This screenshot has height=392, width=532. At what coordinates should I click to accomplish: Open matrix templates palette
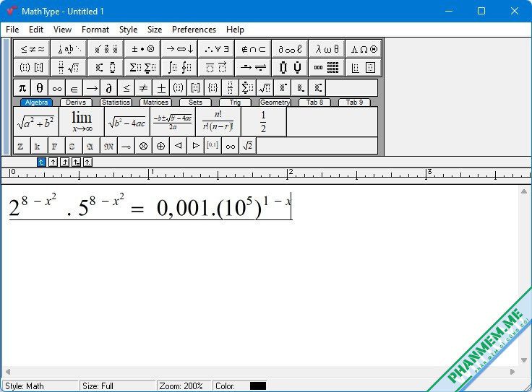pos(327,67)
